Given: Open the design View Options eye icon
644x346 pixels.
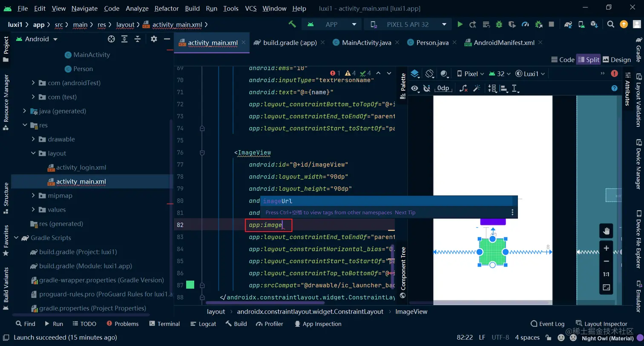Looking at the screenshot, I should point(415,89).
